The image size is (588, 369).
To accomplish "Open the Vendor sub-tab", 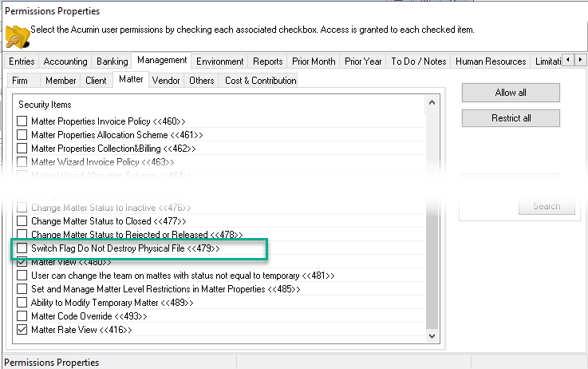I will [166, 81].
